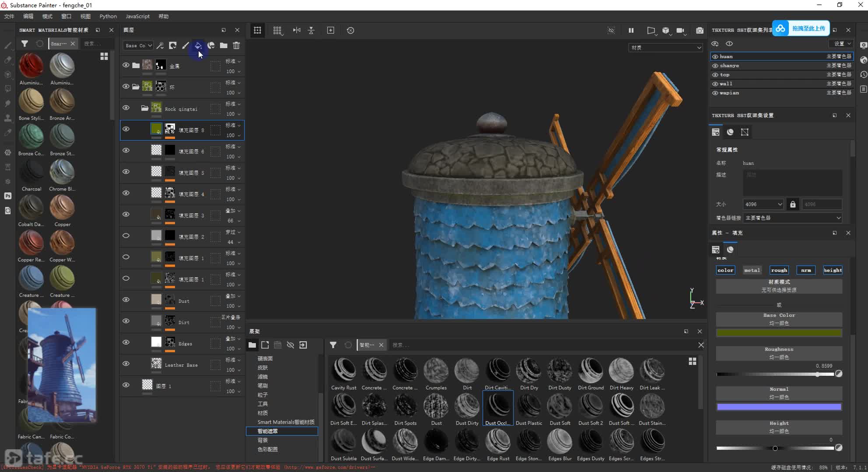Add a fill layer using the bucket icon
Image resolution: width=868 pixels, height=472 pixels.
(x=198, y=45)
